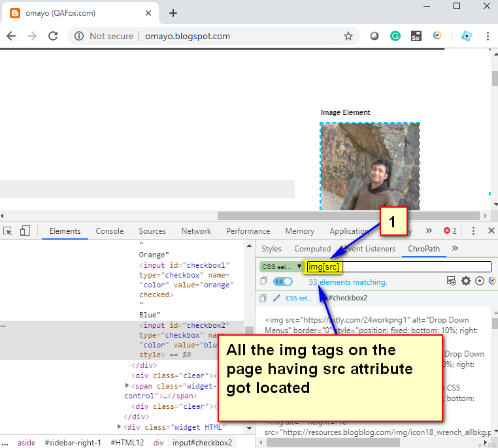Click the line ellipsis beside checkbox2 row
The height and width of the screenshot is (448, 498).
pos(3,326)
